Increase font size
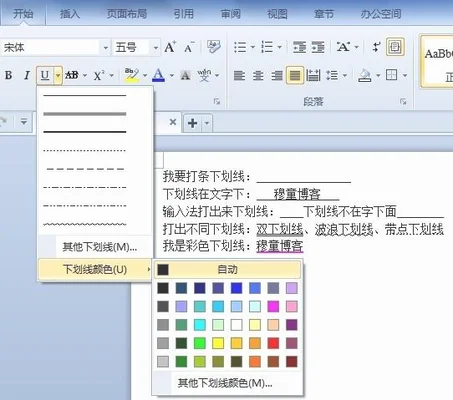453x400 pixels. coord(170,47)
